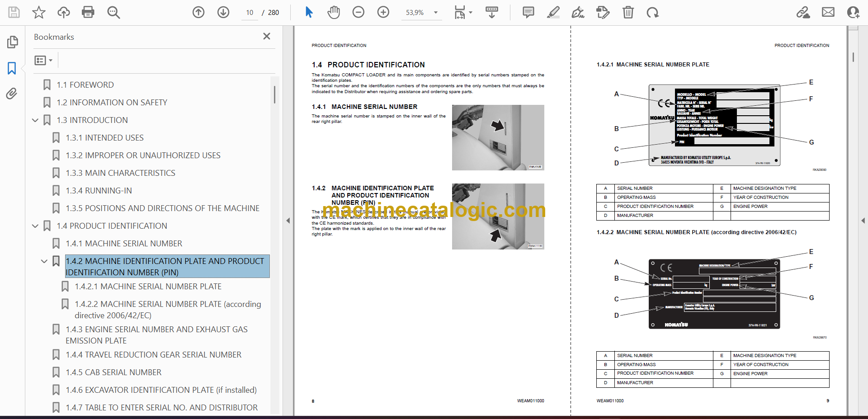Click the 1.4.2.2 serial plate diagram
This screenshot has width=868, height=419.
pos(714,294)
